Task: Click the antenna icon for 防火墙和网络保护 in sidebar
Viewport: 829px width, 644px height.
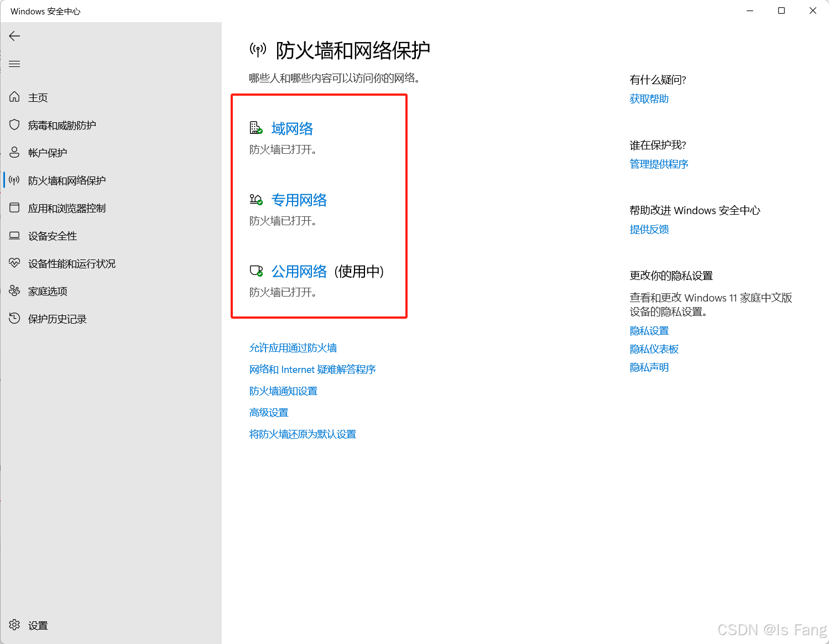Action: (x=14, y=180)
